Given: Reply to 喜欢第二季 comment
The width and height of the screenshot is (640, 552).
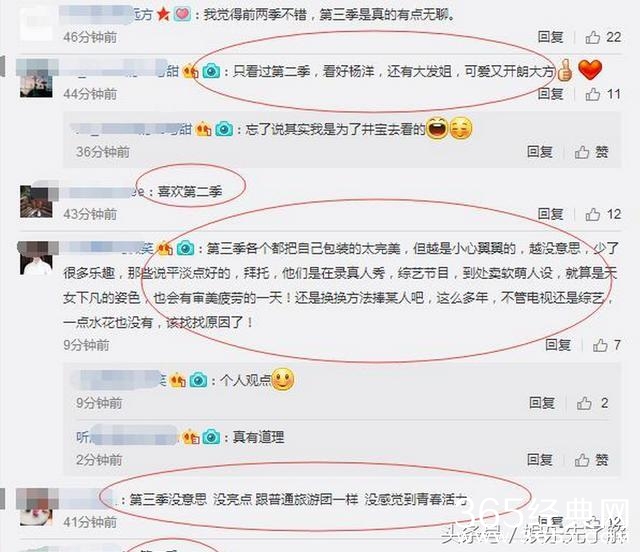Looking at the screenshot, I should pos(550,214).
